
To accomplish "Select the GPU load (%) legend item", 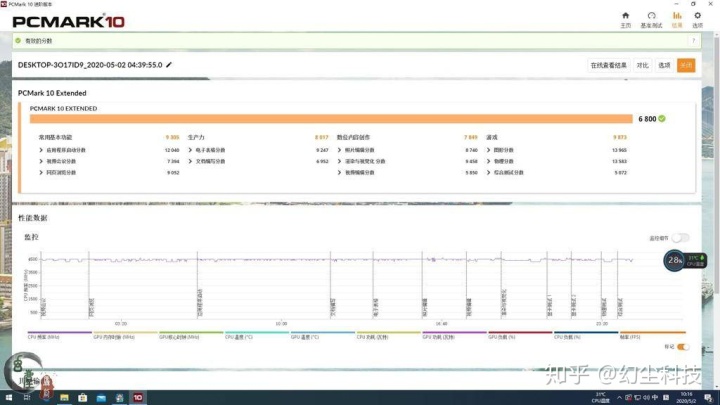I will [x=520, y=335].
